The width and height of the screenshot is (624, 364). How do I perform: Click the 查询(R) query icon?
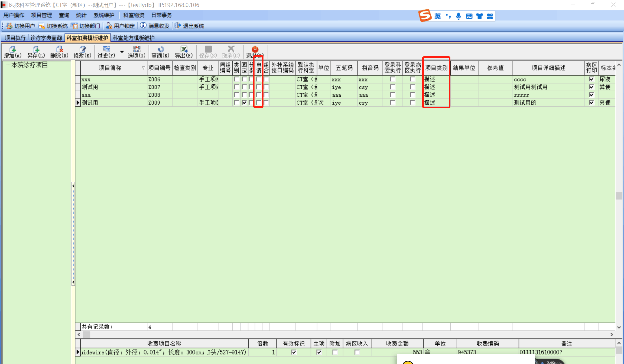click(x=160, y=49)
